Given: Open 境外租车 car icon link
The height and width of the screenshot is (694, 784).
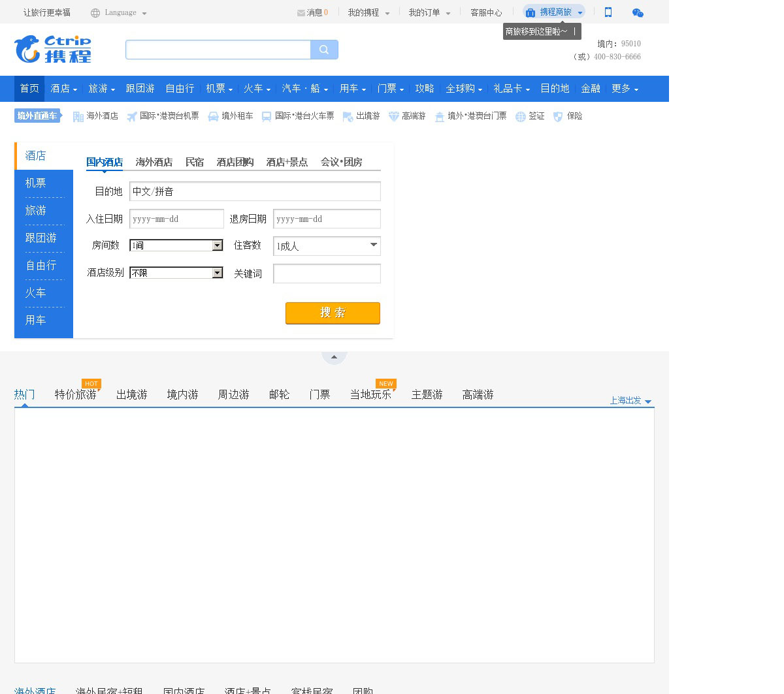Looking at the screenshot, I should tap(230, 116).
